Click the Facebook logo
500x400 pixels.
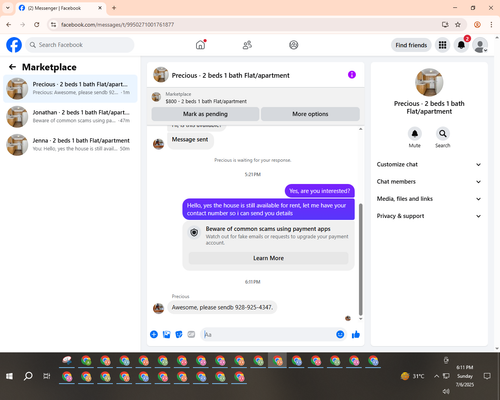[14, 45]
